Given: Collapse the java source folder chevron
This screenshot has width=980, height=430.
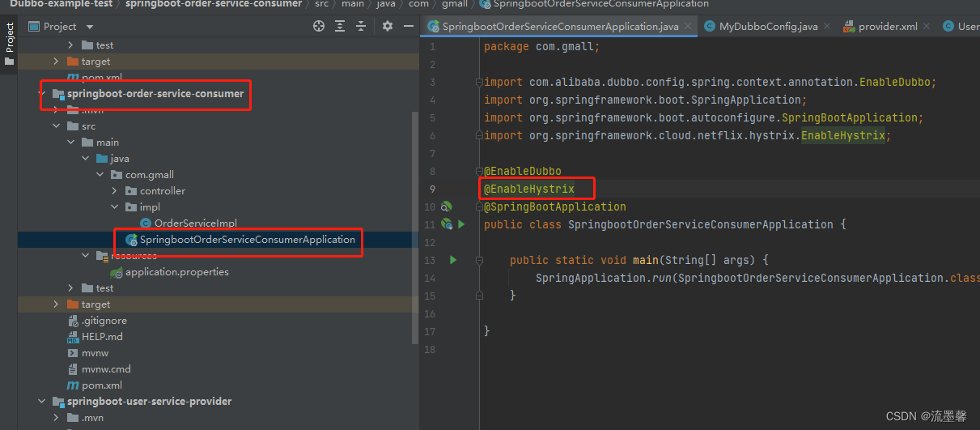Looking at the screenshot, I should [85, 159].
